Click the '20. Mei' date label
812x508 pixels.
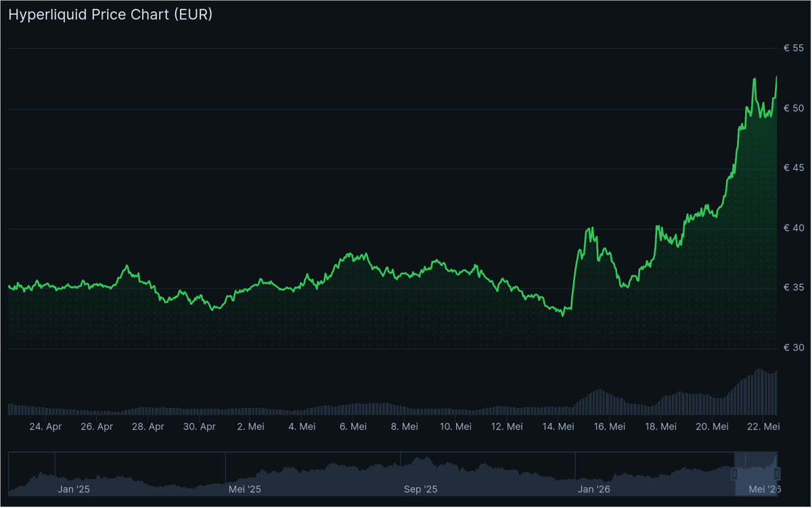coord(712,427)
